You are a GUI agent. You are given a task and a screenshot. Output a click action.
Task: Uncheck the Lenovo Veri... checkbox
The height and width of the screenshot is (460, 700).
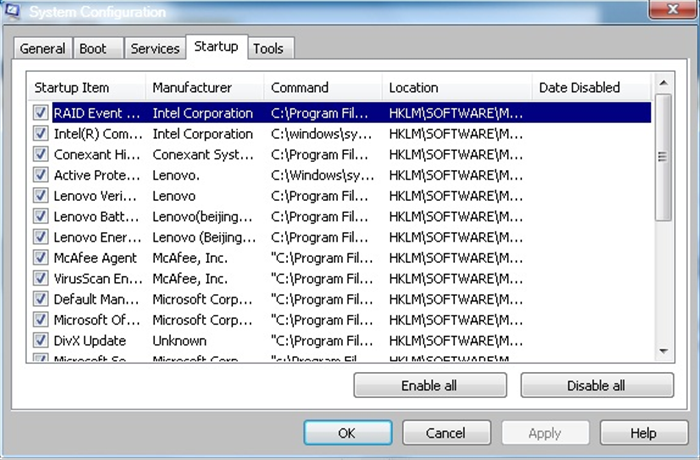pos(41,196)
